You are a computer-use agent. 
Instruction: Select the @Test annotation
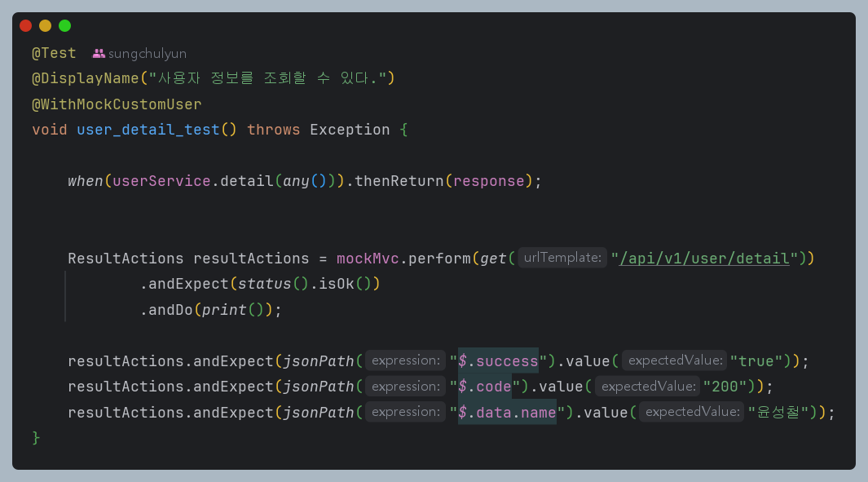[x=52, y=53]
